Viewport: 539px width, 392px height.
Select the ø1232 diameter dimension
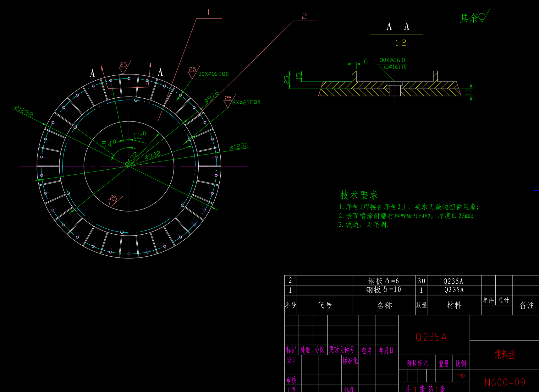click(x=239, y=146)
